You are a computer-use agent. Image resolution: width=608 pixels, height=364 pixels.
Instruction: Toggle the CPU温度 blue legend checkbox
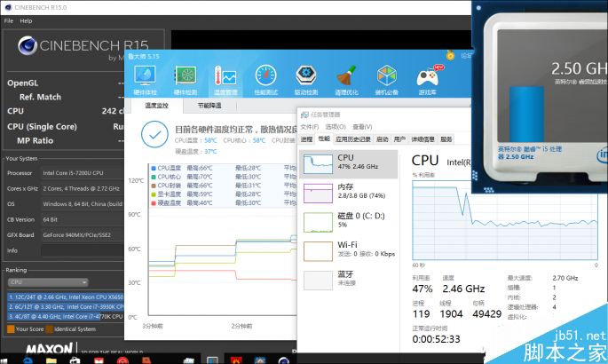click(154, 168)
